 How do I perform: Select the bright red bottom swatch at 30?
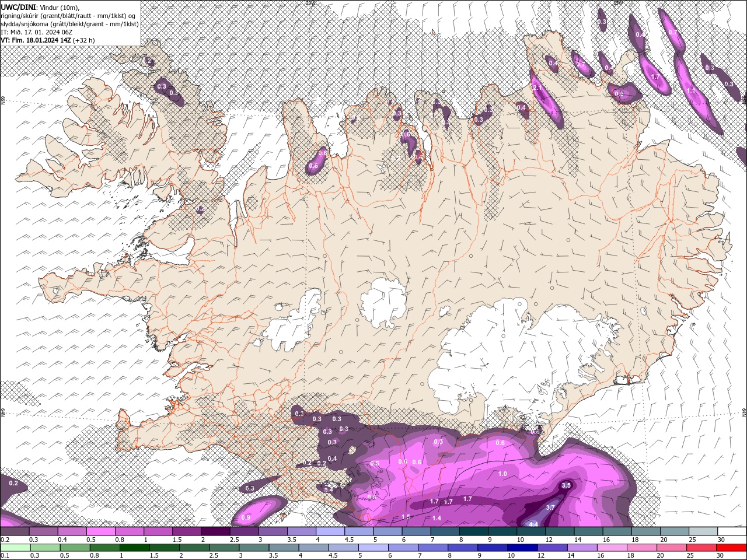coord(731,548)
